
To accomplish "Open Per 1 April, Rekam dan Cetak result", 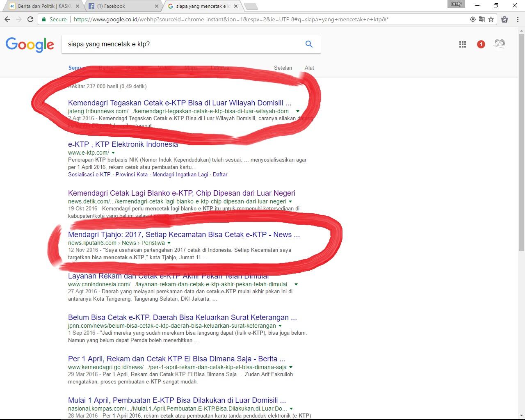I will pyautogui.click(x=177, y=358).
